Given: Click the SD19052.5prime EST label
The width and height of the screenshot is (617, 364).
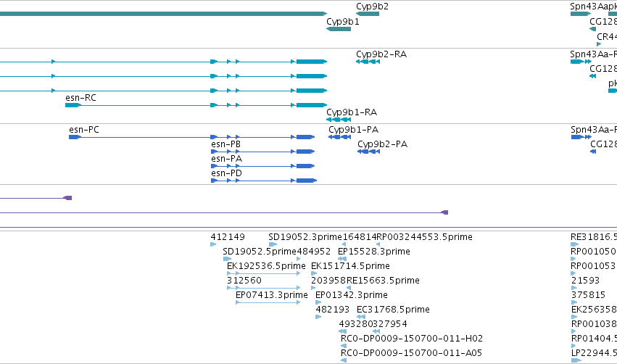Looking at the screenshot, I should pos(260,252).
